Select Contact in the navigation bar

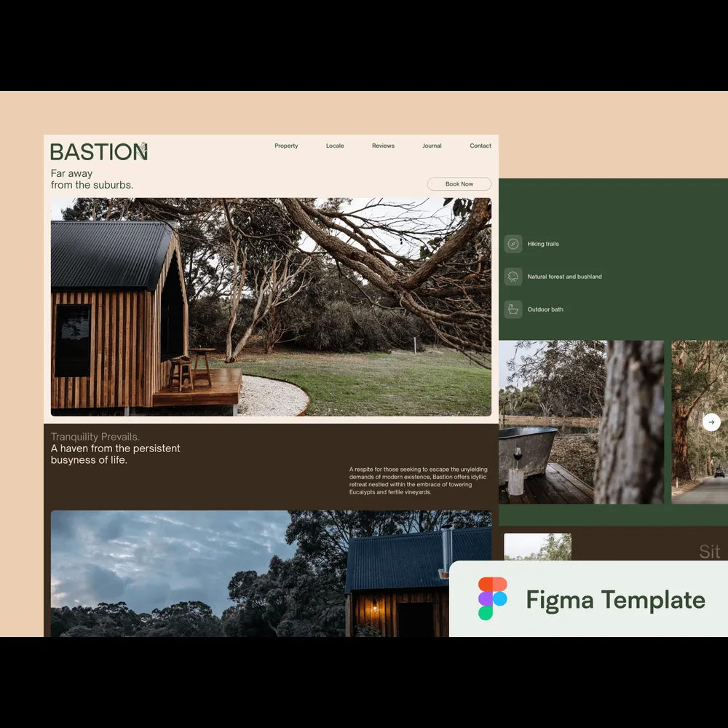pos(480,146)
